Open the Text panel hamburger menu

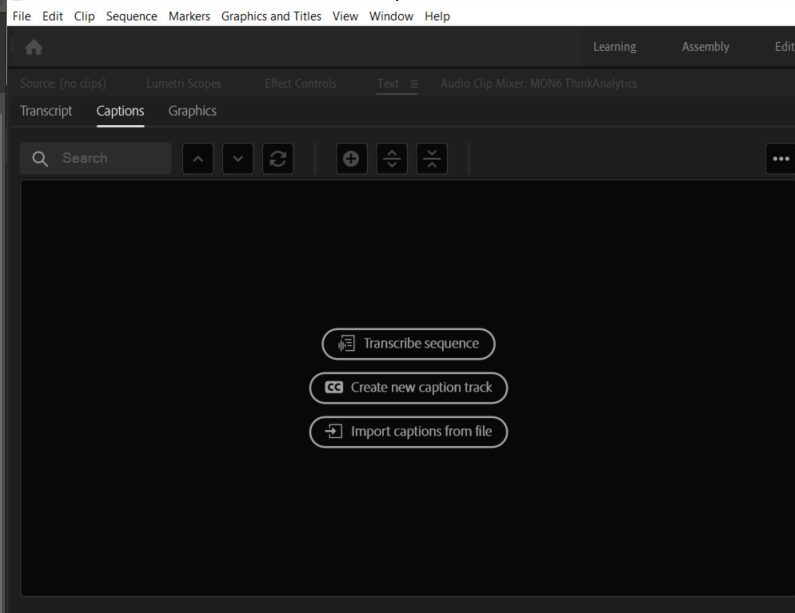click(414, 83)
